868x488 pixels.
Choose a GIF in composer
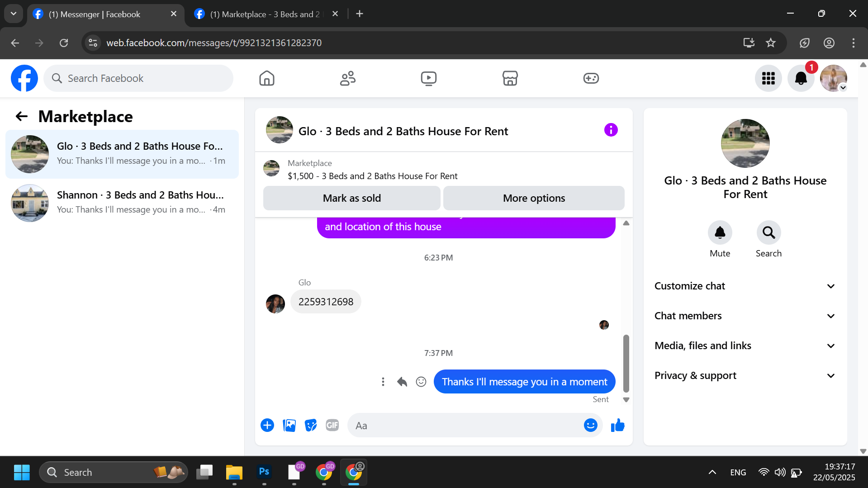[332, 426]
